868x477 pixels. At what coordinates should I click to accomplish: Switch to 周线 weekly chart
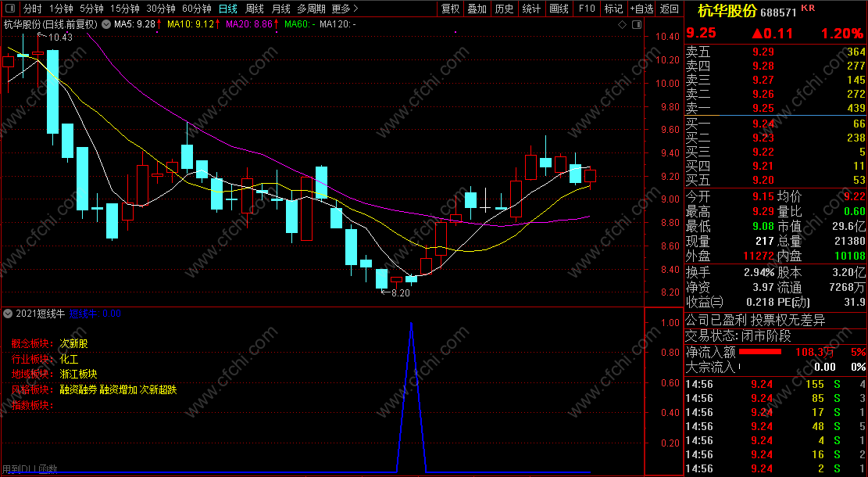[255, 9]
